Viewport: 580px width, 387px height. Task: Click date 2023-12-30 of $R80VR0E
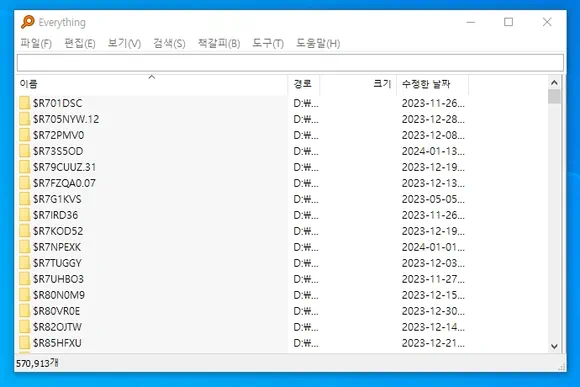433,311
